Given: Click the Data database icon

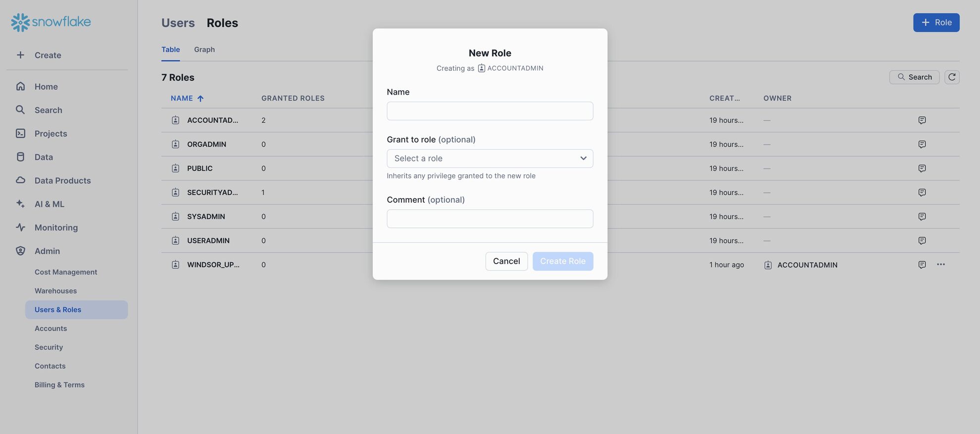Looking at the screenshot, I should tap(20, 157).
